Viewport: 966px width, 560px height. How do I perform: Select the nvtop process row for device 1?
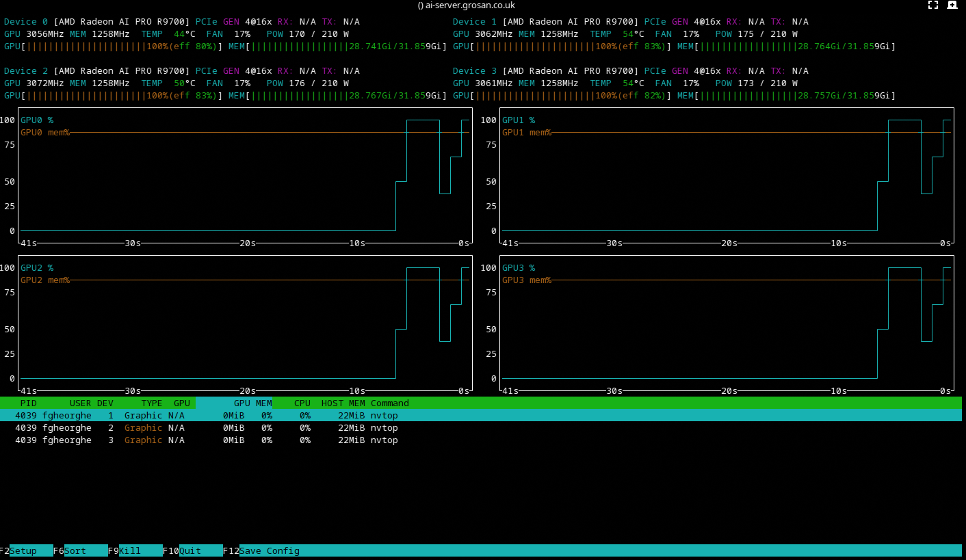(x=481, y=416)
